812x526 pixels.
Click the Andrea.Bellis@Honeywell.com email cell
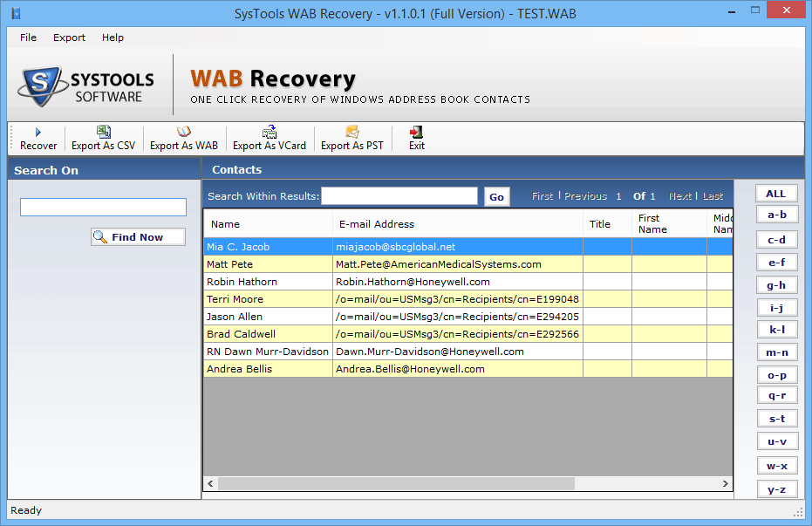pyautogui.click(x=458, y=369)
